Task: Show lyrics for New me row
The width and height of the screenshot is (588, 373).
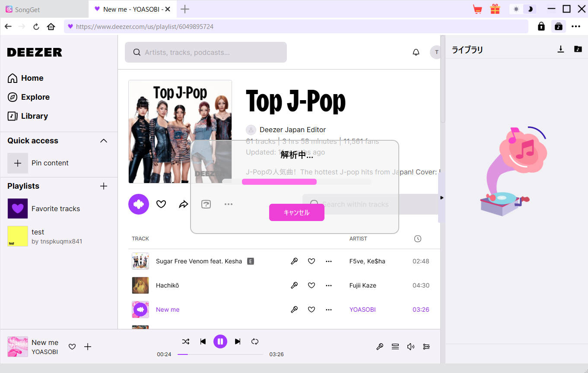Action: 294,310
